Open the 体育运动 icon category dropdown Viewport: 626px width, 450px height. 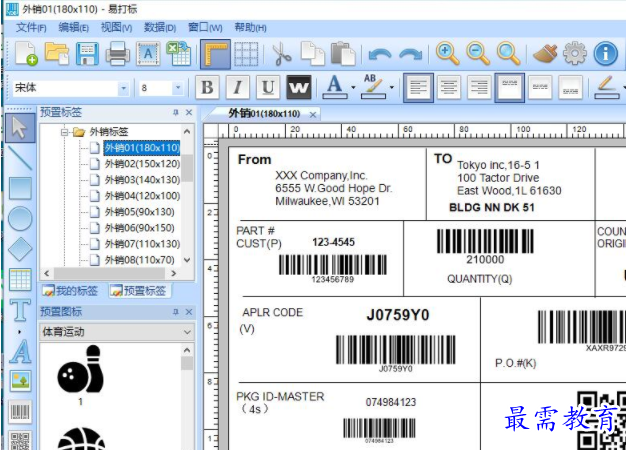tap(187, 332)
